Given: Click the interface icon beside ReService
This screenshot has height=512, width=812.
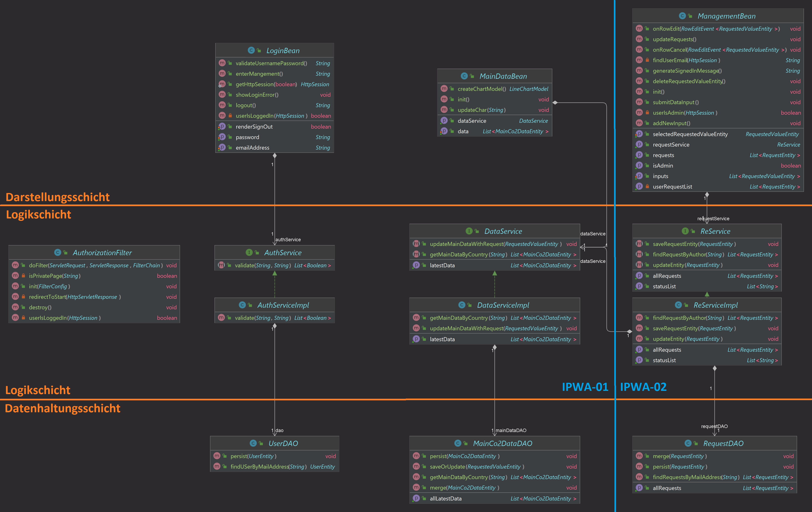Looking at the screenshot, I should pos(685,231).
